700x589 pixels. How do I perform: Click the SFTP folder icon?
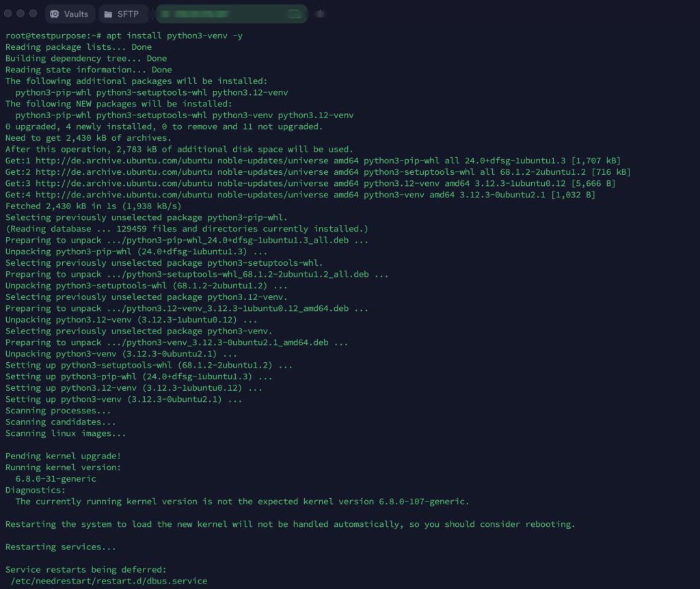click(x=108, y=14)
